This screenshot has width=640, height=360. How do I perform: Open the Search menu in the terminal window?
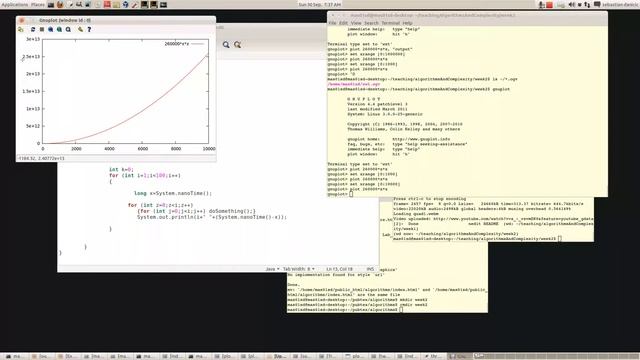click(371, 23)
